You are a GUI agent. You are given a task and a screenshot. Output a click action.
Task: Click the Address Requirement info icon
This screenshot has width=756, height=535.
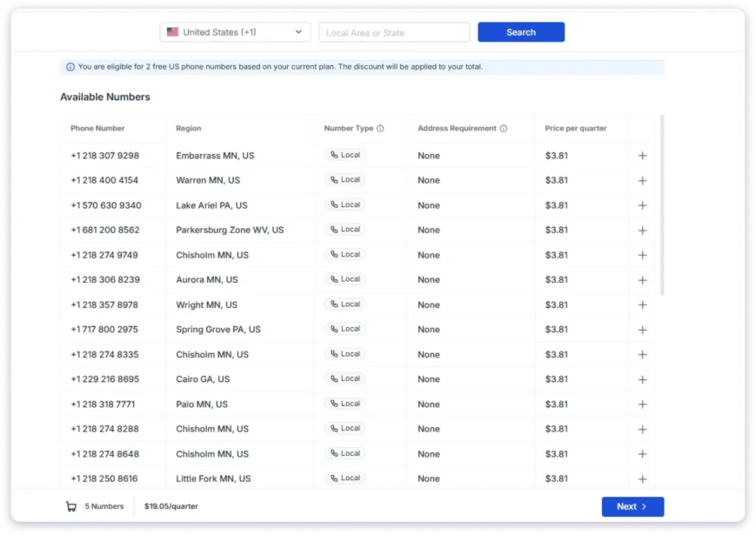503,129
